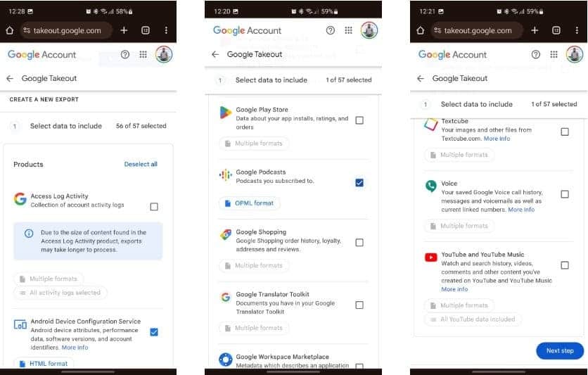Open More info link for Textcube
This screenshot has height=375, width=588.
pyautogui.click(x=497, y=139)
